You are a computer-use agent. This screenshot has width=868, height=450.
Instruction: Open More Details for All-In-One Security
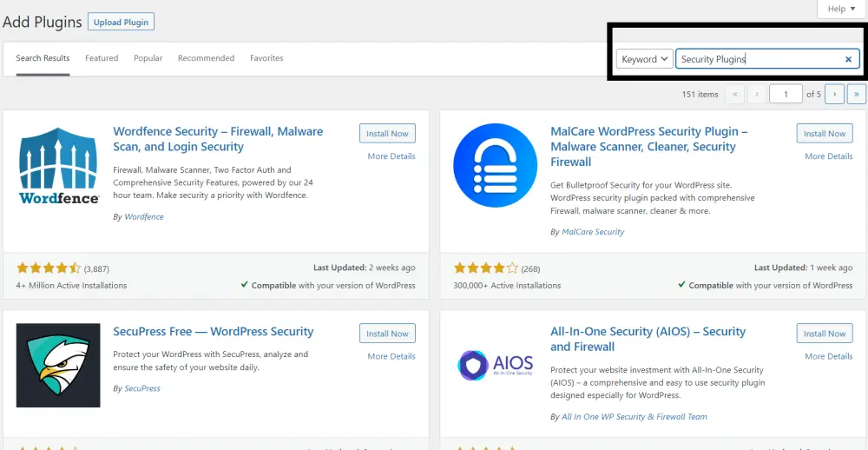pos(829,356)
